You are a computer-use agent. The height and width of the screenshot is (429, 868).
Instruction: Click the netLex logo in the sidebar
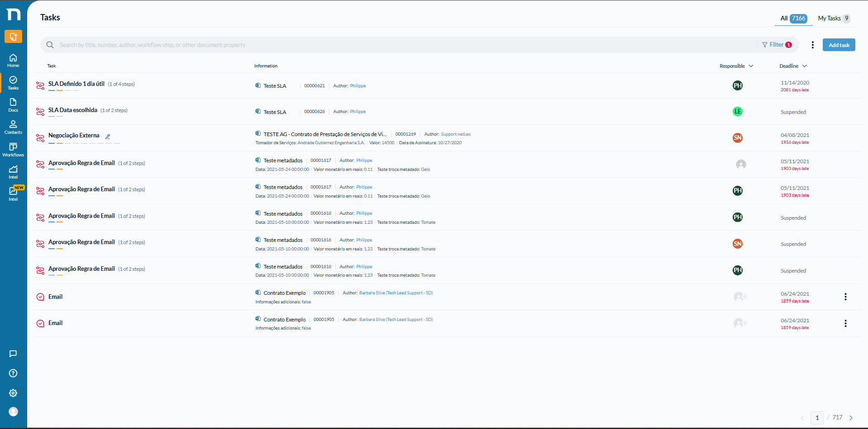[14, 14]
